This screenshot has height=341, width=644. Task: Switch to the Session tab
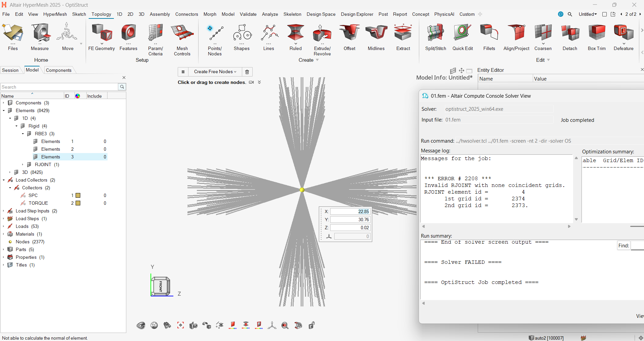tap(10, 70)
